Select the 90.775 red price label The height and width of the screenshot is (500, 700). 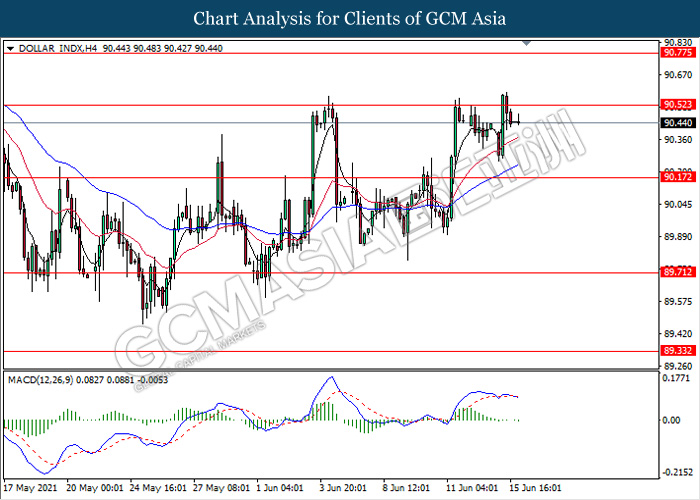[x=678, y=53]
